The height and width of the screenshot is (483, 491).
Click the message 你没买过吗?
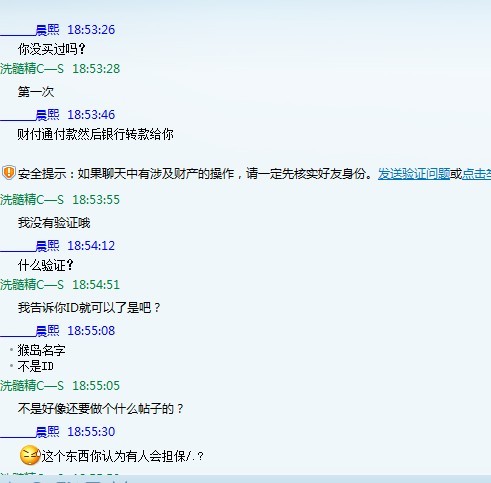[x=52, y=49]
